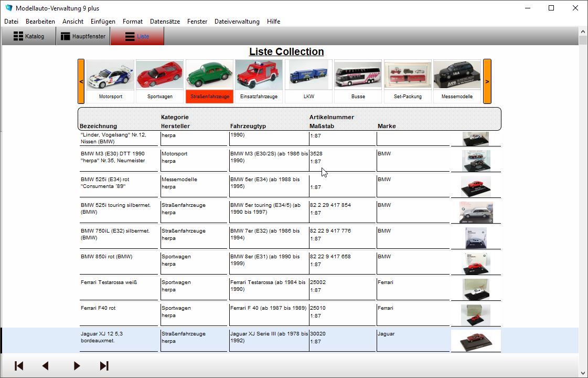
Task: Select the Einsatzfahrzeuge fire truck category
Action: (x=259, y=75)
